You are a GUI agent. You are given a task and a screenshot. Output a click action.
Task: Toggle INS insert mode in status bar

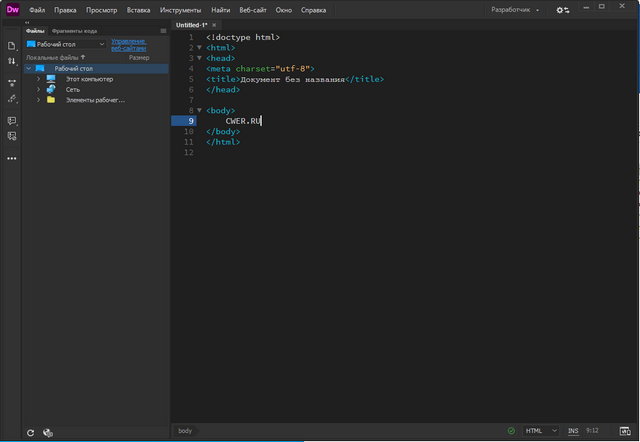[x=573, y=431]
